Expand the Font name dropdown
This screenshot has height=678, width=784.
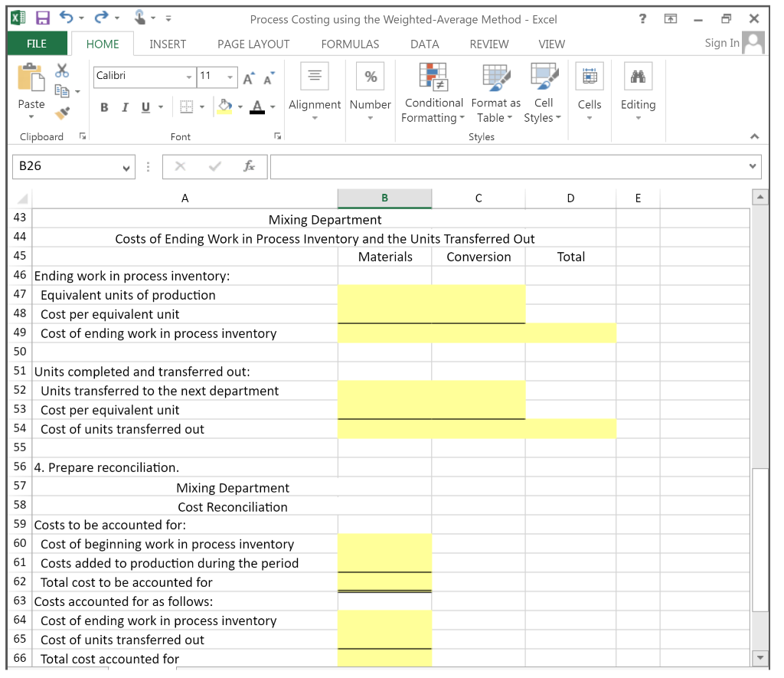[x=189, y=77]
